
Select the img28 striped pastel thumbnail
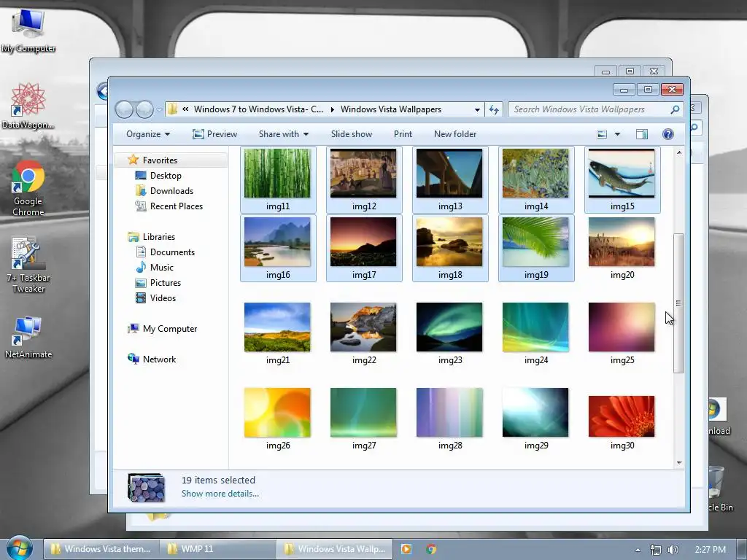tap(449, 419)
